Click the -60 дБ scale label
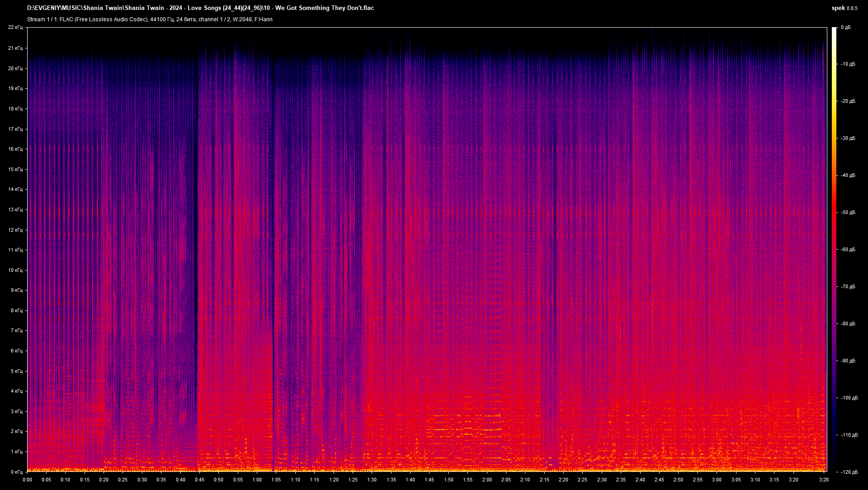 point(848,249)
